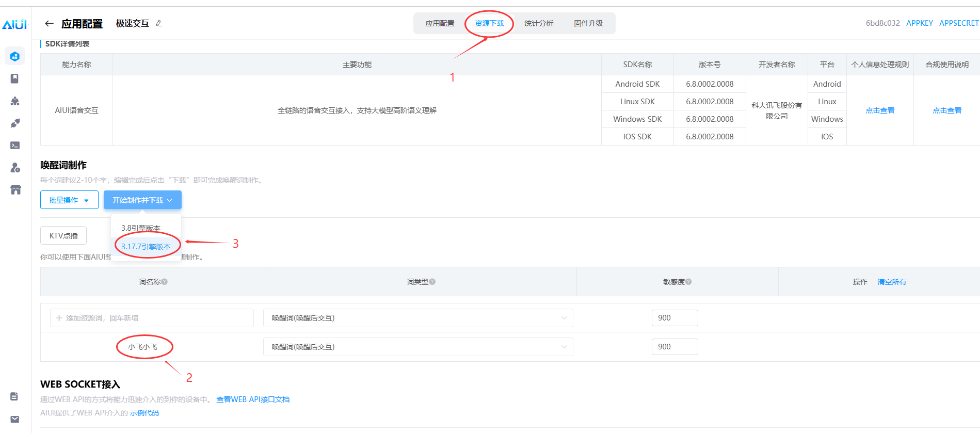Collapse the 开始制作并下载 dropdown button
The height and width of the screenshot is (433, 980).
142,200
